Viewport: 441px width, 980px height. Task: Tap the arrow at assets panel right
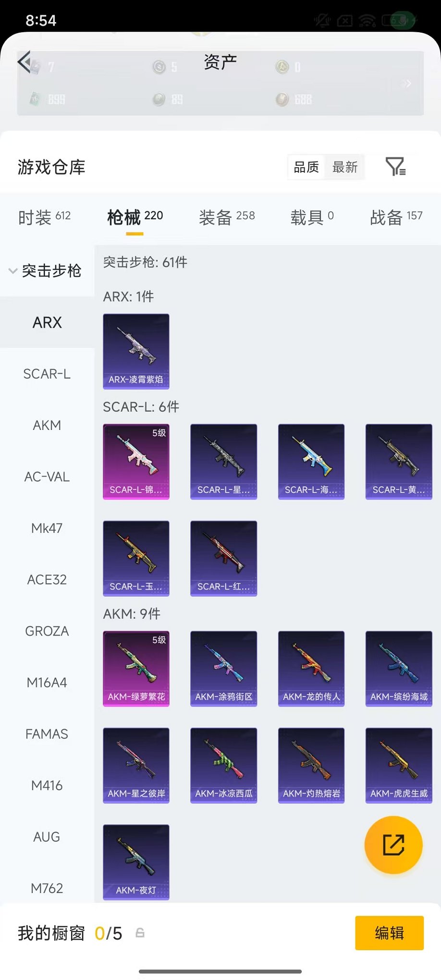click(x=407, y=84)
